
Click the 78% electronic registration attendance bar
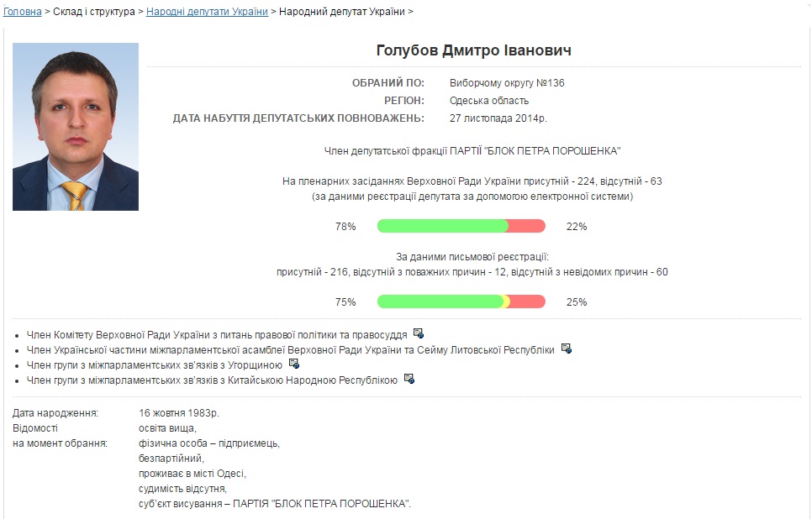point(461,226)
